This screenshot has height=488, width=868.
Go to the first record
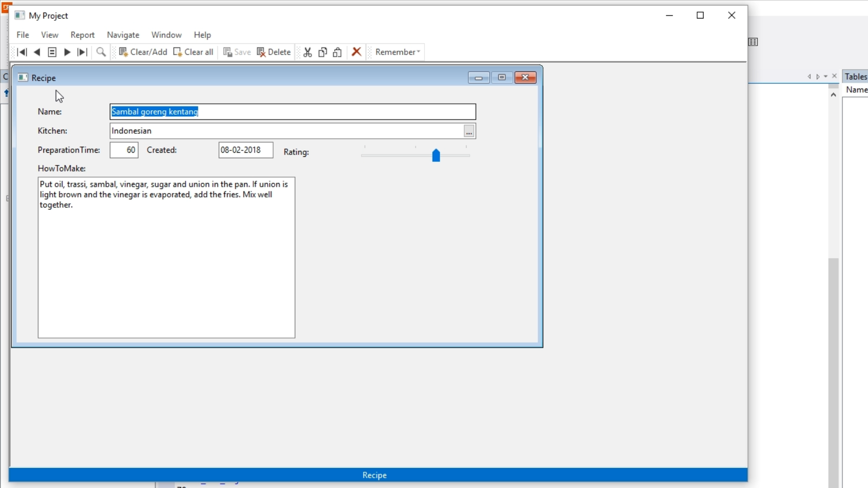22,52
